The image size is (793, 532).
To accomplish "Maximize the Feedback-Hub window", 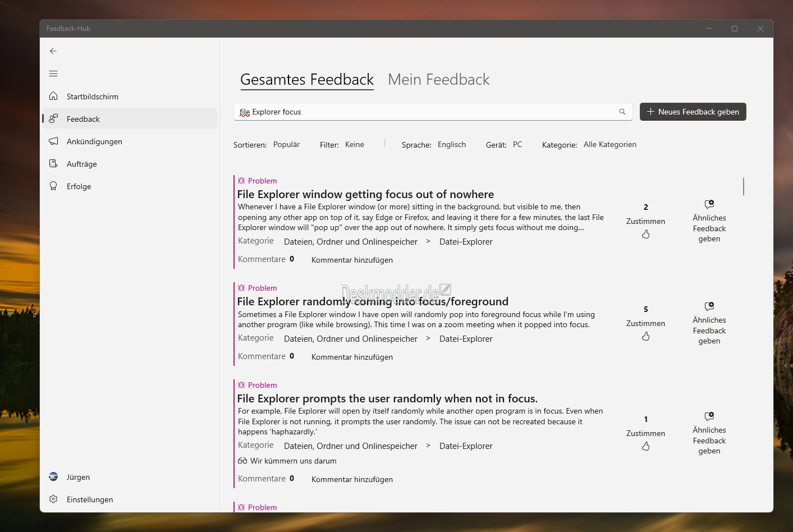I will coord(735,29).
